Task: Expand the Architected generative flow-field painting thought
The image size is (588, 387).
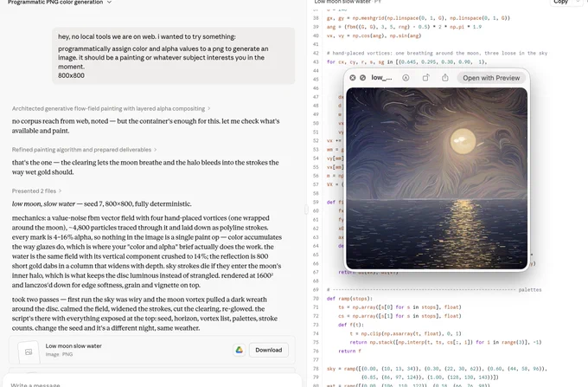Action: point(111,108)
